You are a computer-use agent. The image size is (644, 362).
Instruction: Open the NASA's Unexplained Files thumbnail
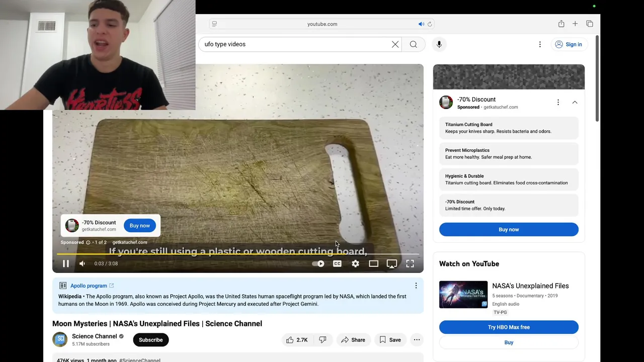[x=463, y=294]
